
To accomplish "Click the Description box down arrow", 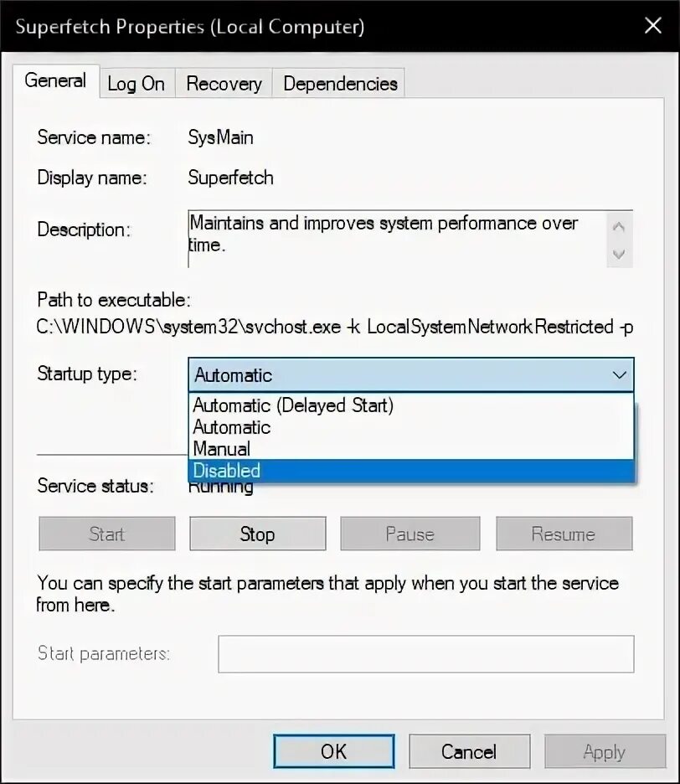I will [x=619, y=255].
